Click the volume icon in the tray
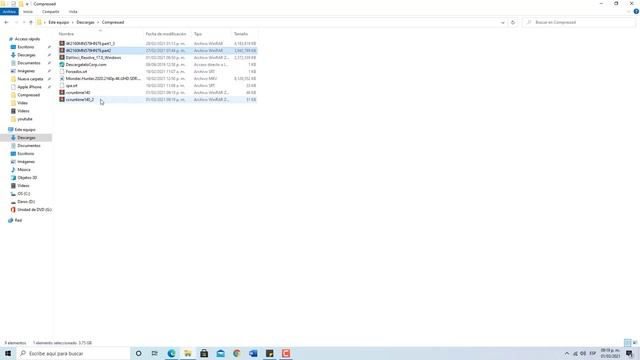 pyautogui.click(x=583, y=353)
